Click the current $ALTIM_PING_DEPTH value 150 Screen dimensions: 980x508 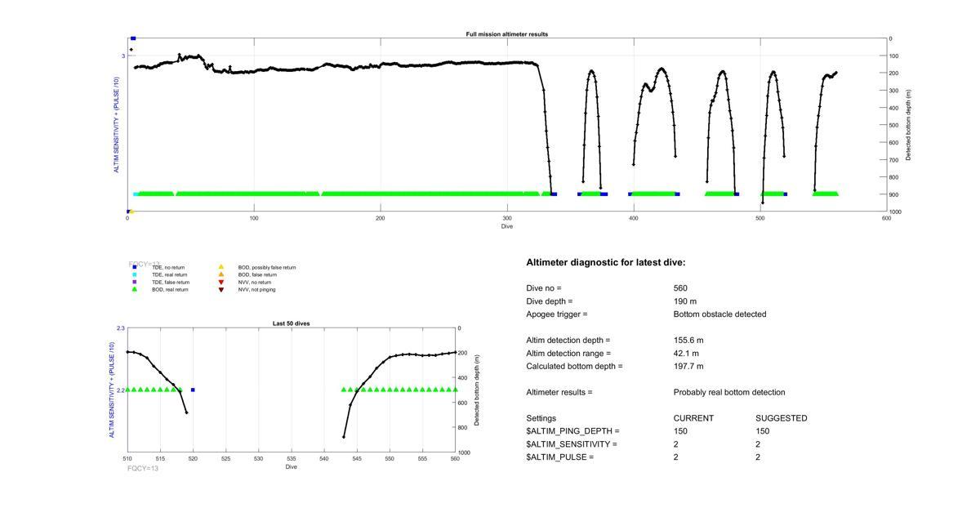680,431
